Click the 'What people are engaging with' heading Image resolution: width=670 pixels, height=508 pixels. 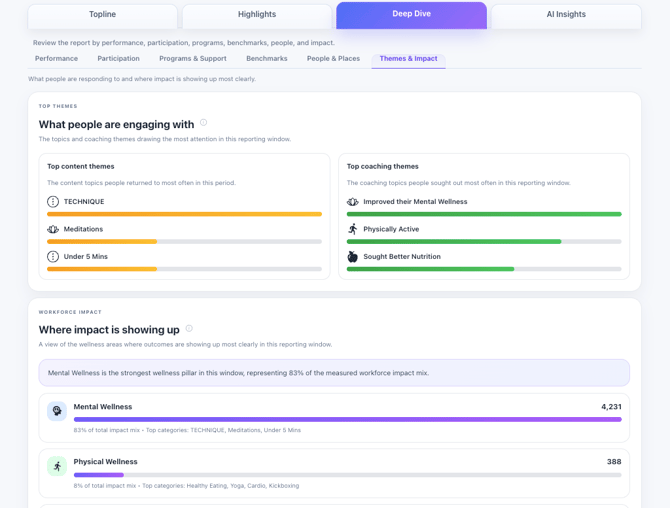click(116, 124)
